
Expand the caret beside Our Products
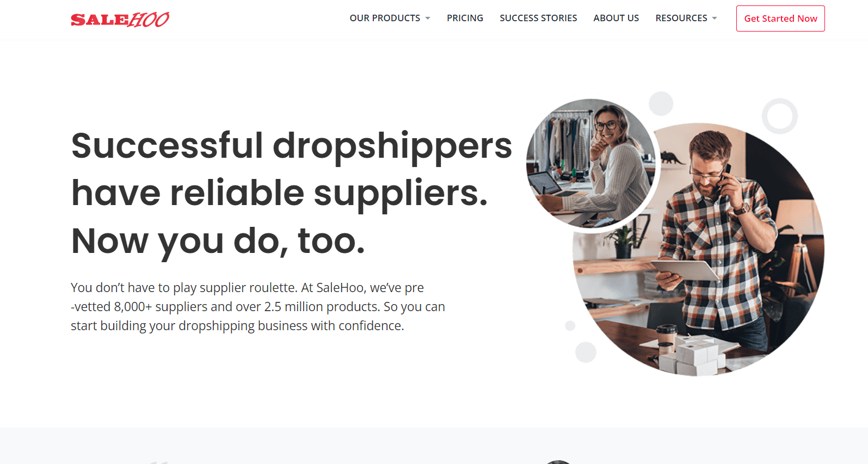pos(428,18)
